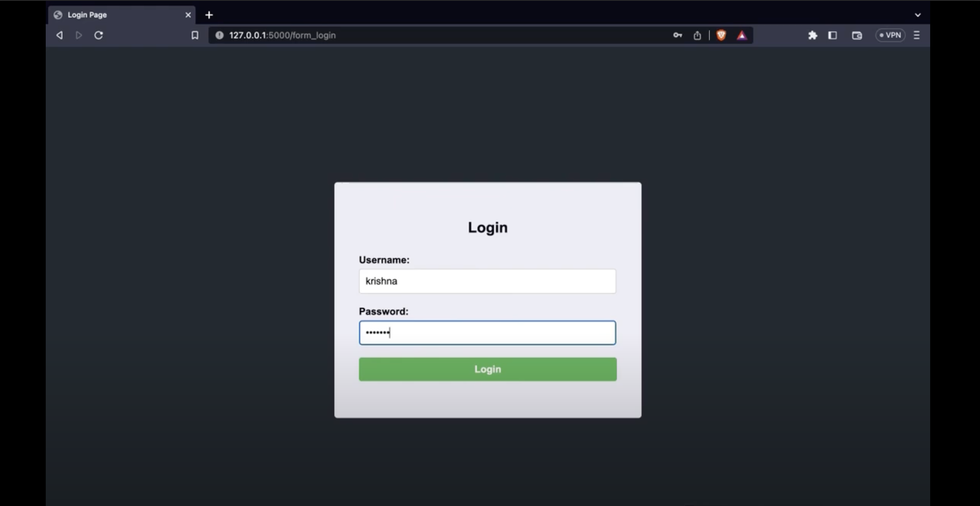Viewport: 980px width, 506px height.
Task: Expand the tab search chevron
Action: pyautogui.click(x=918, y=15)
